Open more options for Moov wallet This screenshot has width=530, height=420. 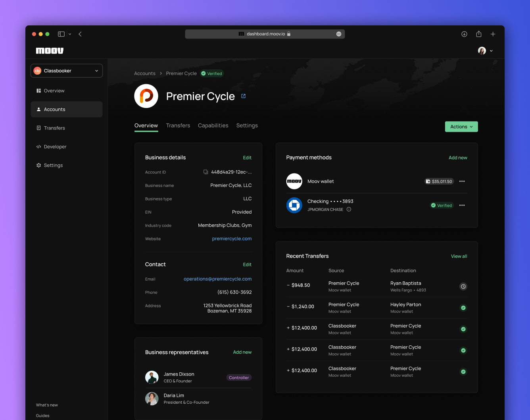(462, 181)
